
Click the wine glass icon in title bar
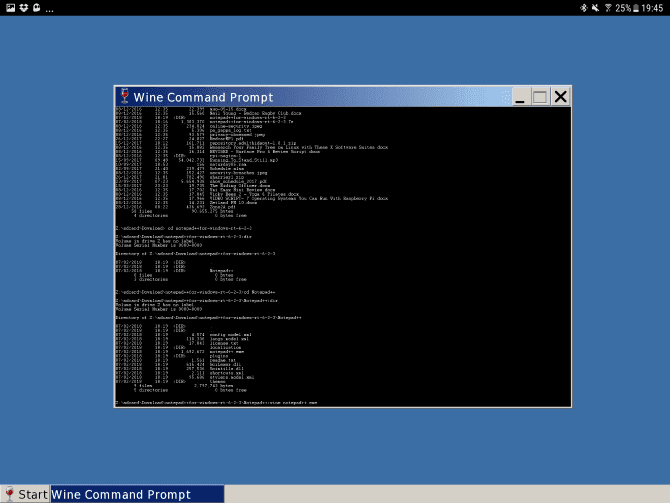[x=124, y=97]
